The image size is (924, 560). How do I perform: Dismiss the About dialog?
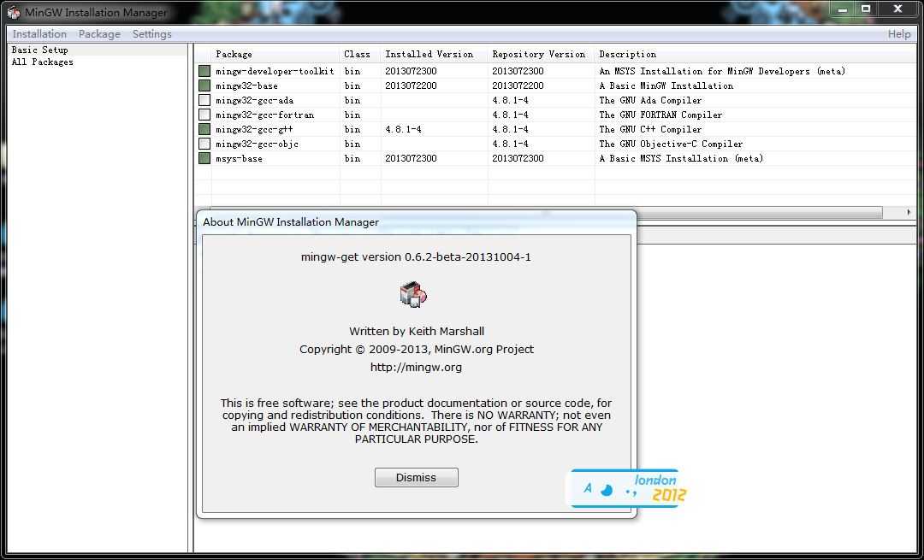(x=416, y=478)
